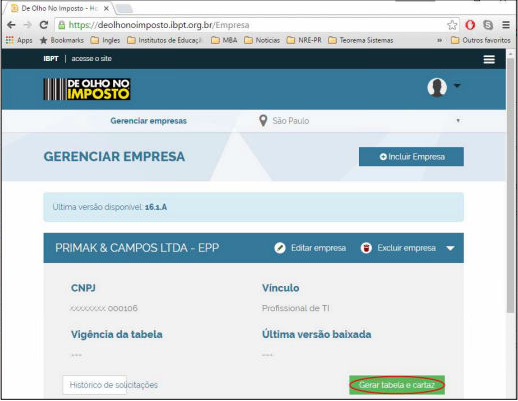Image resolution: width=518 pixels, height=401 pixels.
Task: Click the Última versão baixada heading
Action: click(x=317, y=334)
